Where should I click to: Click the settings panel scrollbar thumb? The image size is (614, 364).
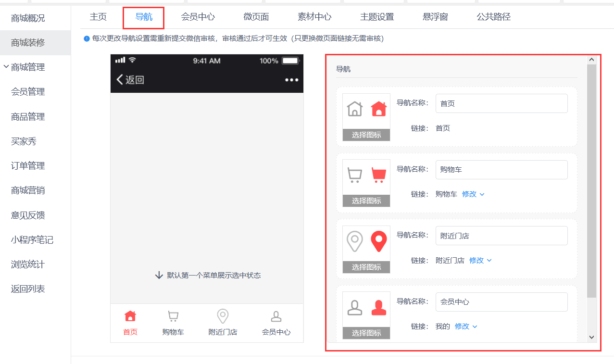pos(591,181)
